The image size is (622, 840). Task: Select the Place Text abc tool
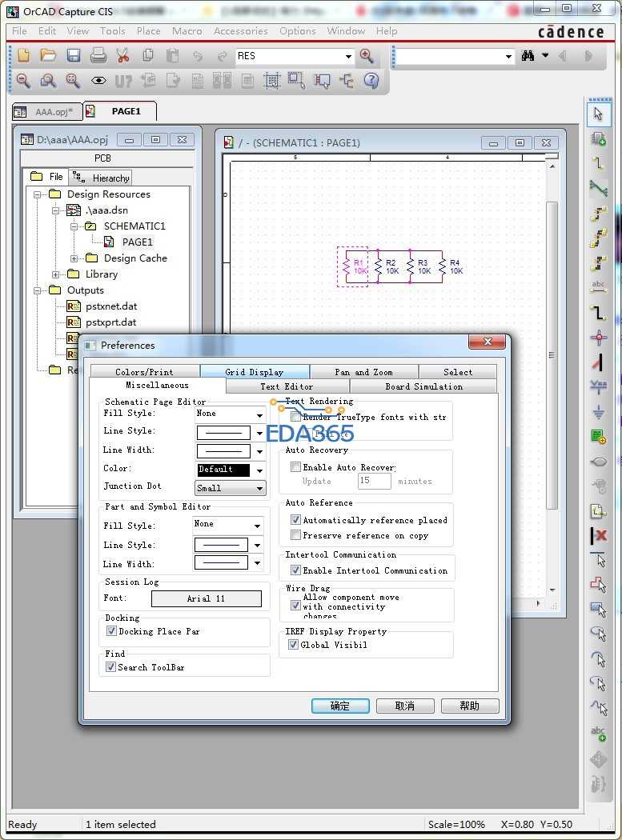(599, 734)
